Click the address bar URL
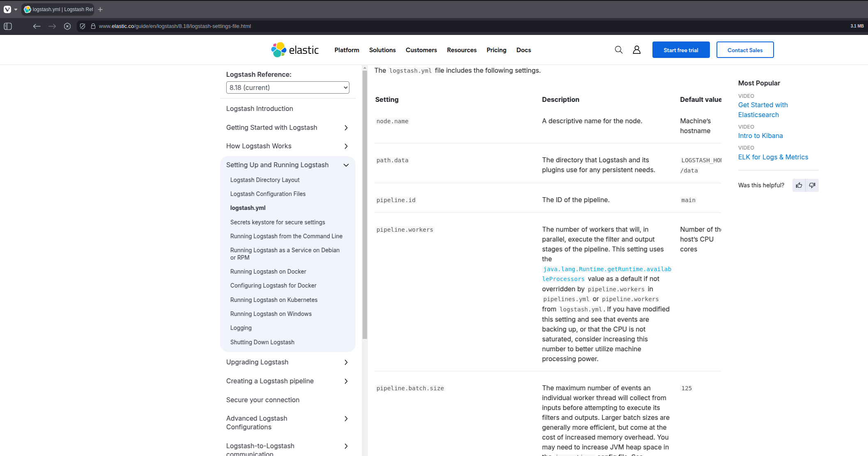 [175, 26]
